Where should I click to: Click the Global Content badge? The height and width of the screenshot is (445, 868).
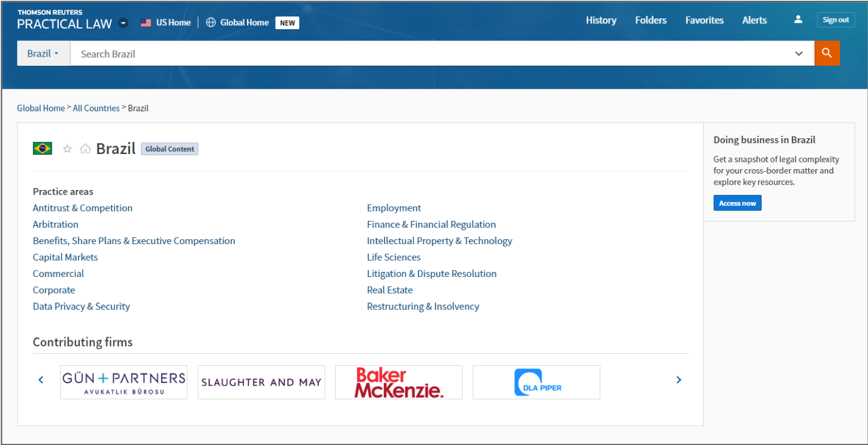(170, 149)
